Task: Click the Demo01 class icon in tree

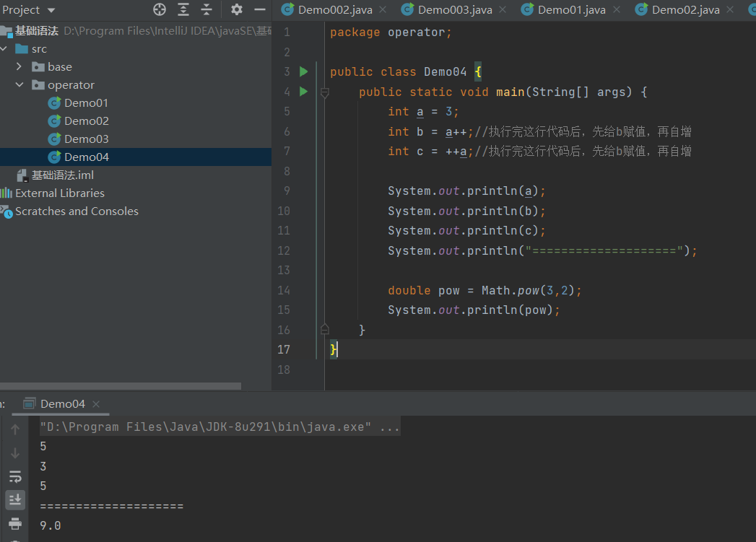Action: coord(54,103)
